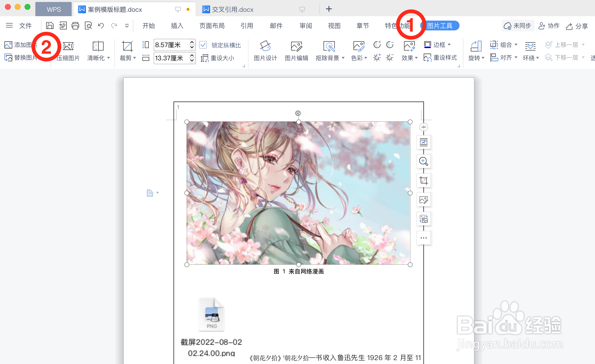This screenshot has width=595, height=364.
Task: Expand the quick access toolbar dropdown
Action: tap(127, 26)
